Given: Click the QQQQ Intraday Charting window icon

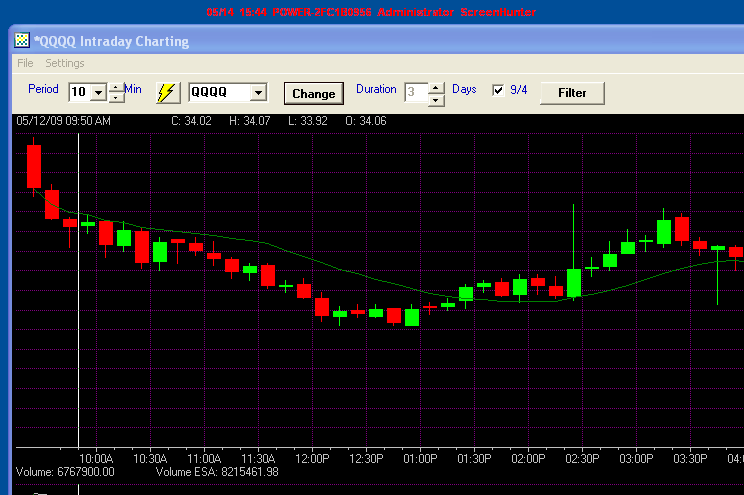Looking at the screenshot, I should point(21,41).
